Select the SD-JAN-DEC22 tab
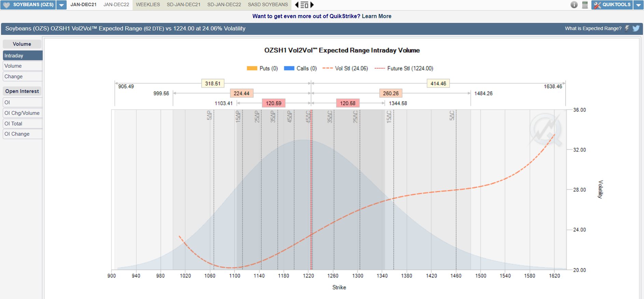This screenshot has width=644, height=299. pyautogui.click(x=224, y=5)
